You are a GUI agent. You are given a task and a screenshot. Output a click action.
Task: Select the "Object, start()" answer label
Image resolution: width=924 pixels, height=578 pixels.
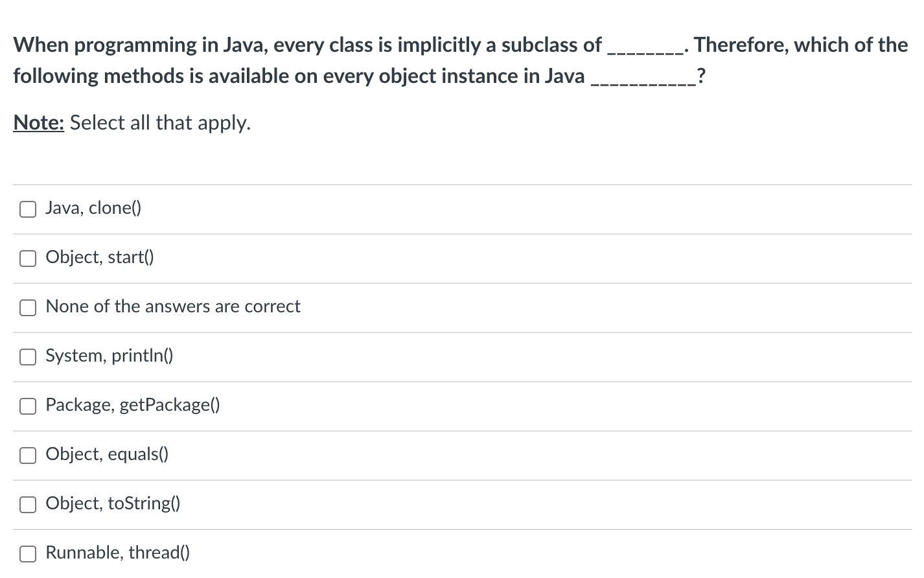click(x=99, y=257)
